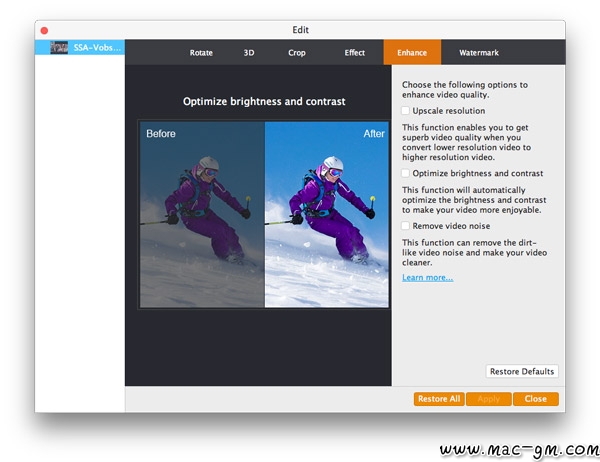Image resolution: width=600 pixels, height=462 pixels.
Task: Click the 'Optimize brightness and contrast' heading
Action: [264, 101]
